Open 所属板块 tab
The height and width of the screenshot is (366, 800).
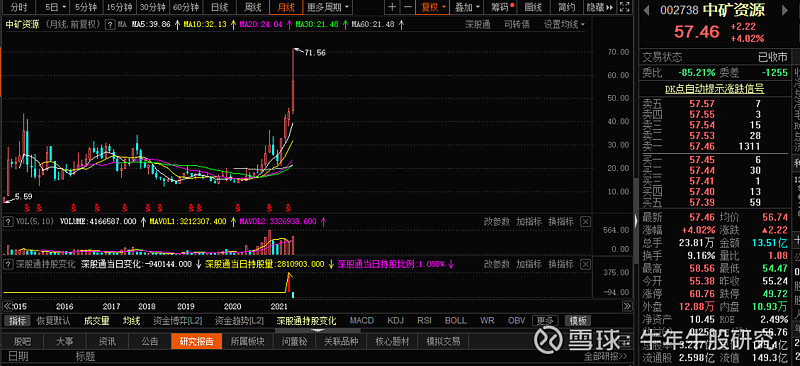(x=247, y=341)
